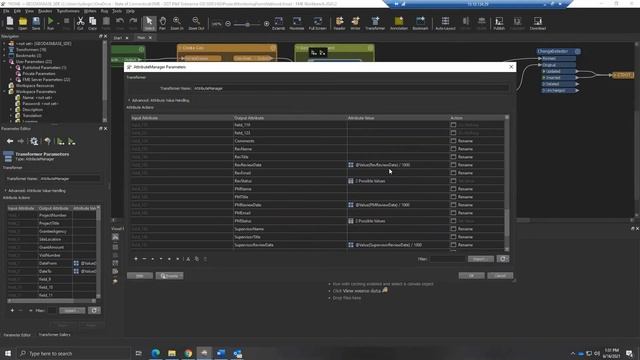
Task: Click the Filter input field in dialog
Action: point(447,259)
